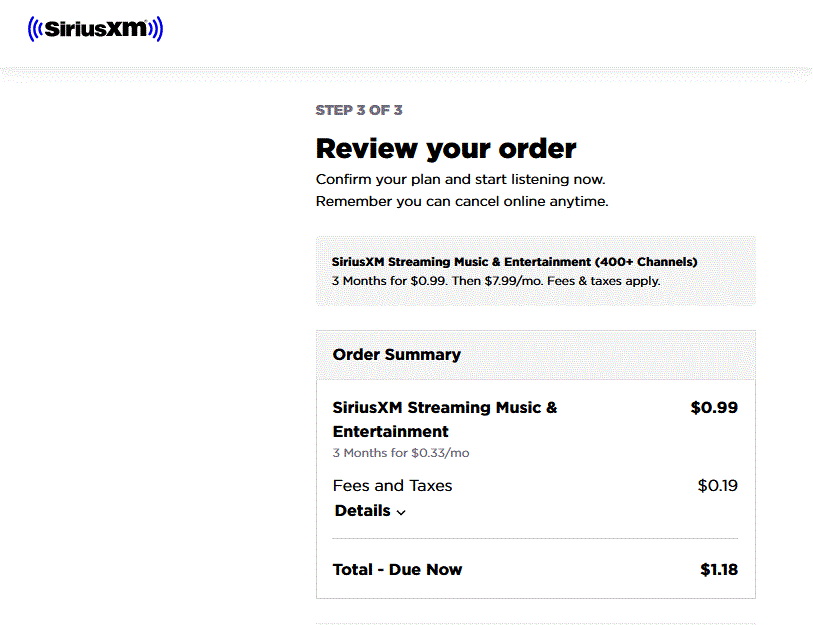The image size is (813, 625).
Task: Click the left sound-wave brackets of logo
Action: 36,29
